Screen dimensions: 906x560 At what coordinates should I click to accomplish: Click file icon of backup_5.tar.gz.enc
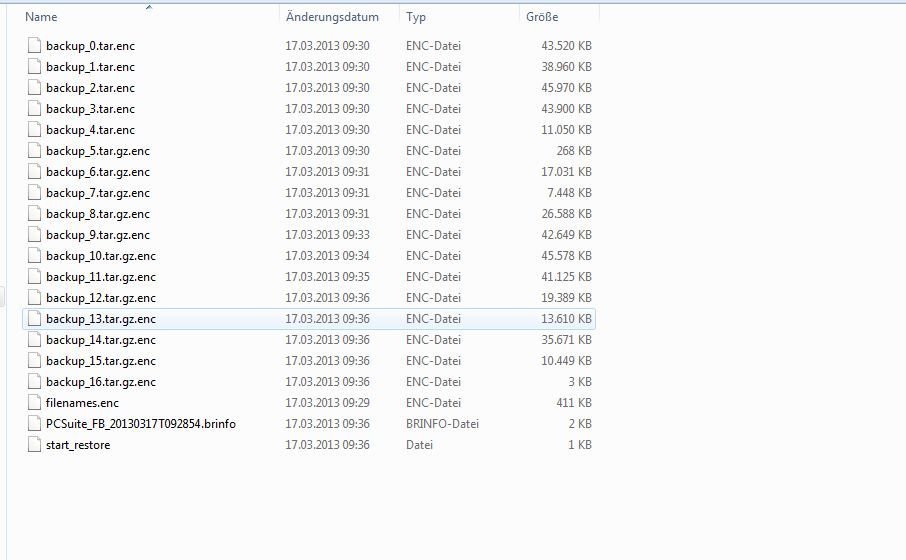tap(35, 151)
